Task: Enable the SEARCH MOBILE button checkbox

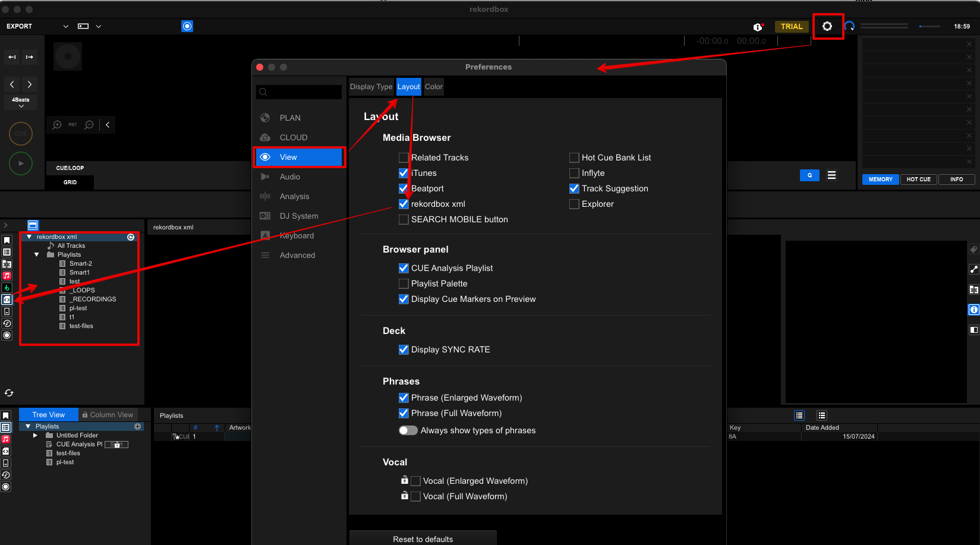Action: coord(404,219)
